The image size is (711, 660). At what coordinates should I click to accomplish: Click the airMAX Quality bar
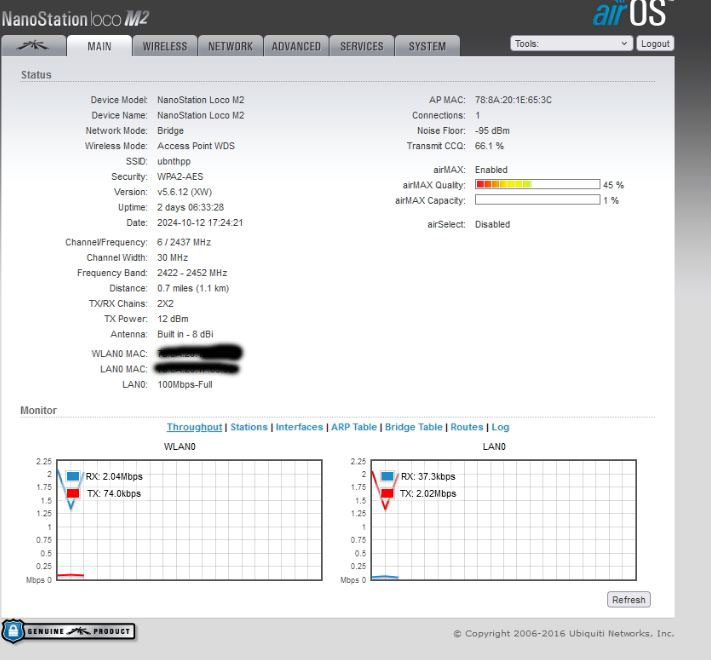537,185
